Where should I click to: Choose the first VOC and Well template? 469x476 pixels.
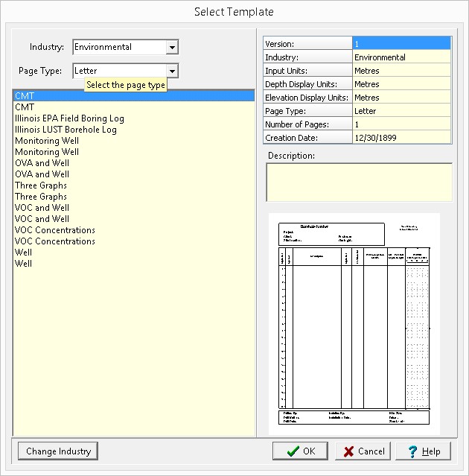(42, 208)
